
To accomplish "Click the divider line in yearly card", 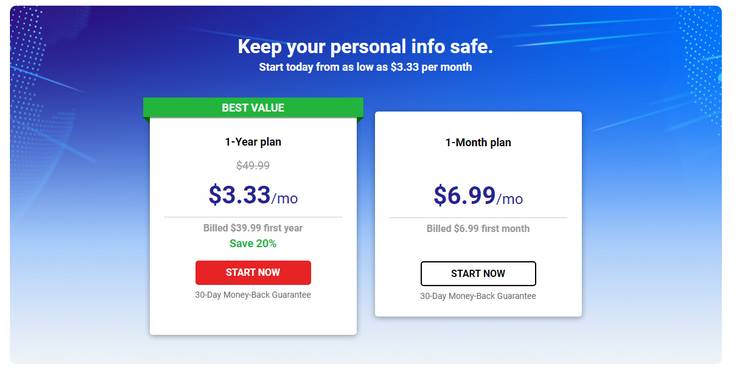I will tap(253, 217).
